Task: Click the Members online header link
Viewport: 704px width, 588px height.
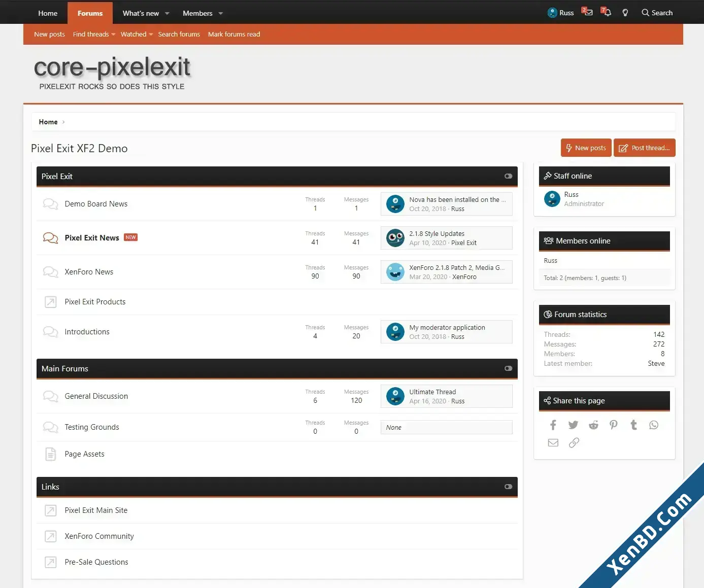Action: click(x=583, y=241)
